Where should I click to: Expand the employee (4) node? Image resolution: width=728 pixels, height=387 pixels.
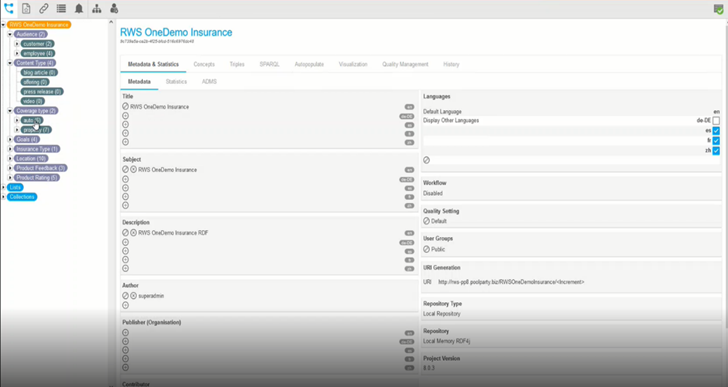[x=17, y=53]
